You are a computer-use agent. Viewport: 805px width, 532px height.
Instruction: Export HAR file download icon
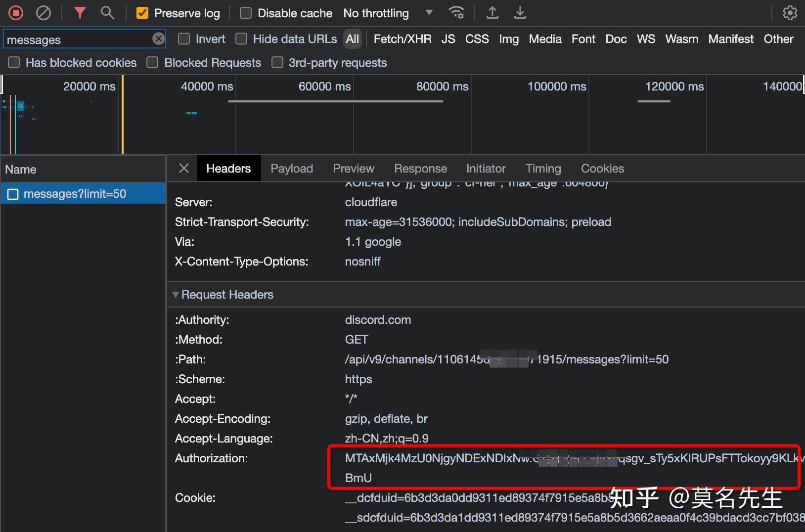pyautogui.click(x=520, y=13)
